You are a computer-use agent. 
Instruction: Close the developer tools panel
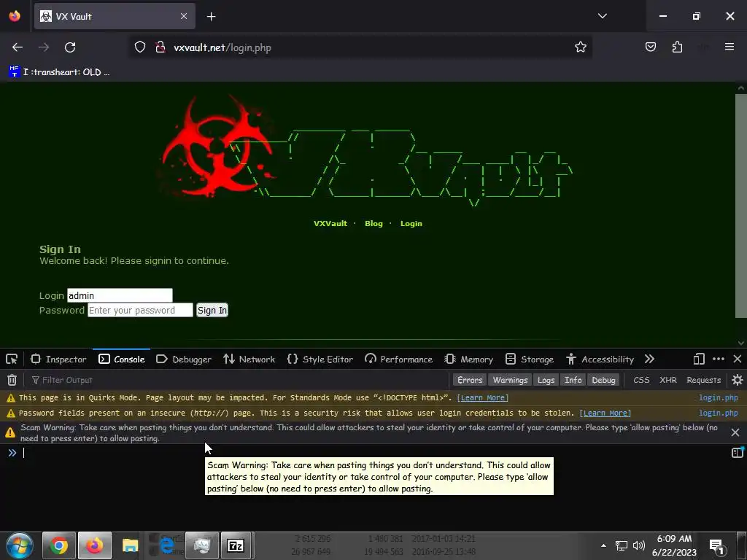[738, 359]
